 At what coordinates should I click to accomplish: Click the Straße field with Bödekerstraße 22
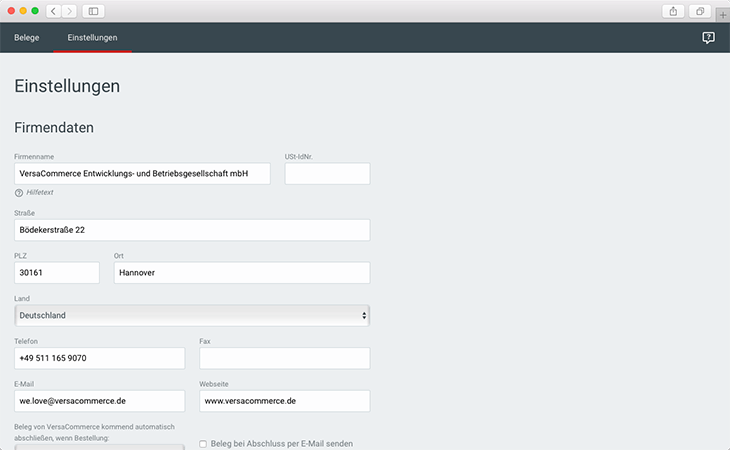192,230
